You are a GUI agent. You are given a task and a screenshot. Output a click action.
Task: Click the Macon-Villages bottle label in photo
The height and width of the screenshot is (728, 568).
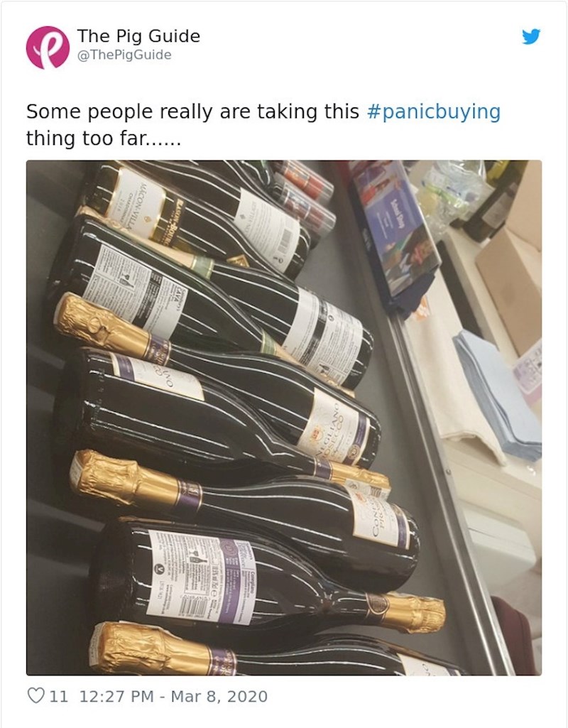tap(135, 199)
